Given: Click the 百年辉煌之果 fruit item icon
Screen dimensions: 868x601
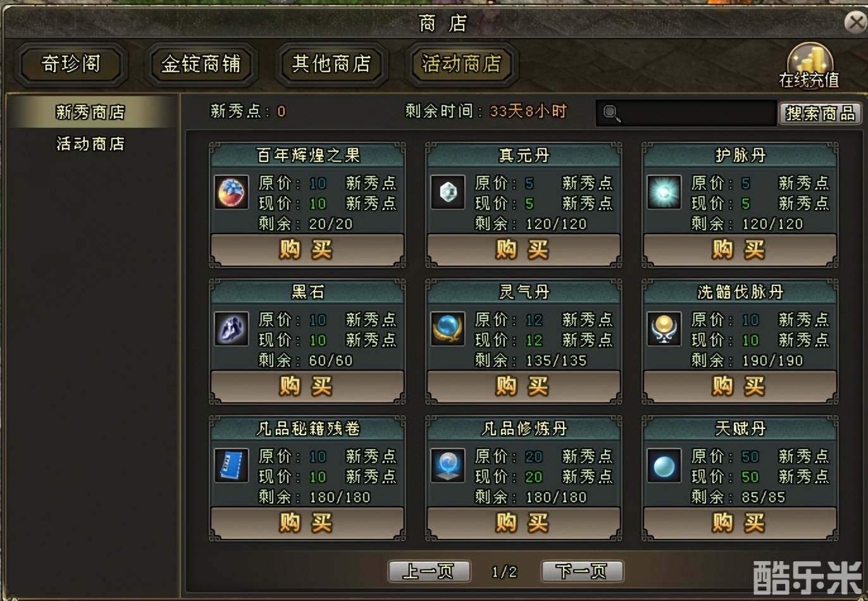Looking at the screenshot, I should (x=232, y=192).
